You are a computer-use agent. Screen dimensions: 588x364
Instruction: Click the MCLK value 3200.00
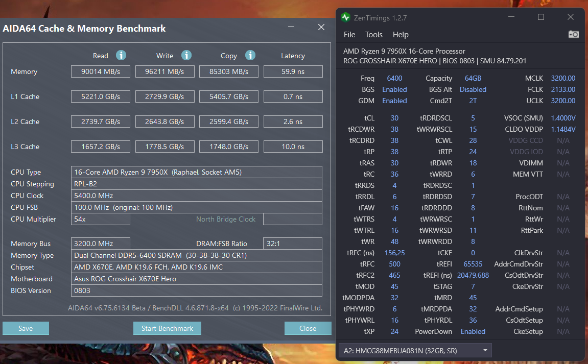point(563,78)
